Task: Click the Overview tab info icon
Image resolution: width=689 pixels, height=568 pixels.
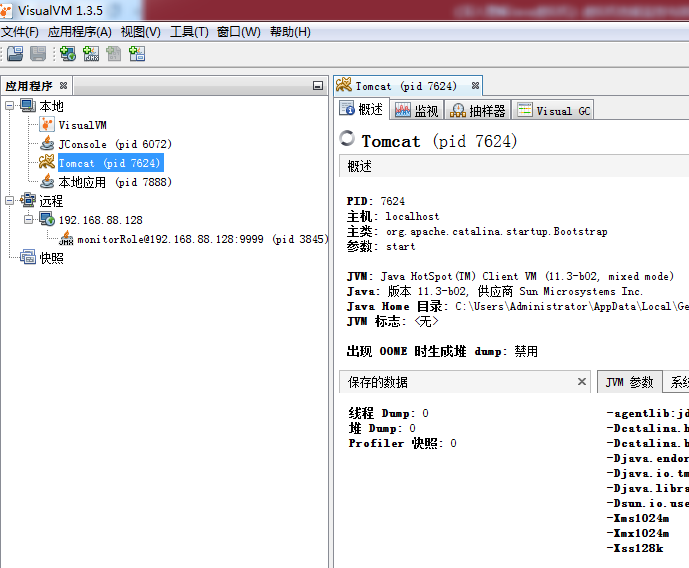Action: 347,109
